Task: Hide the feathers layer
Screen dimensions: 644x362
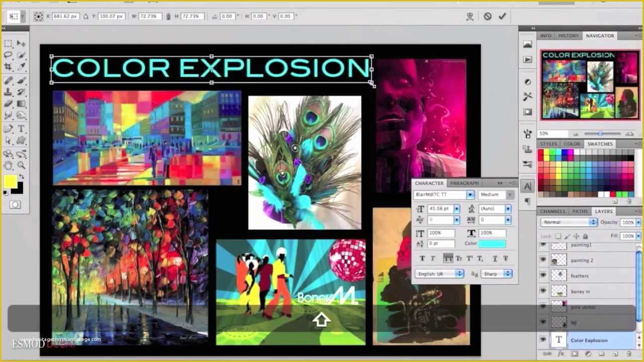Action: point(543,276)
